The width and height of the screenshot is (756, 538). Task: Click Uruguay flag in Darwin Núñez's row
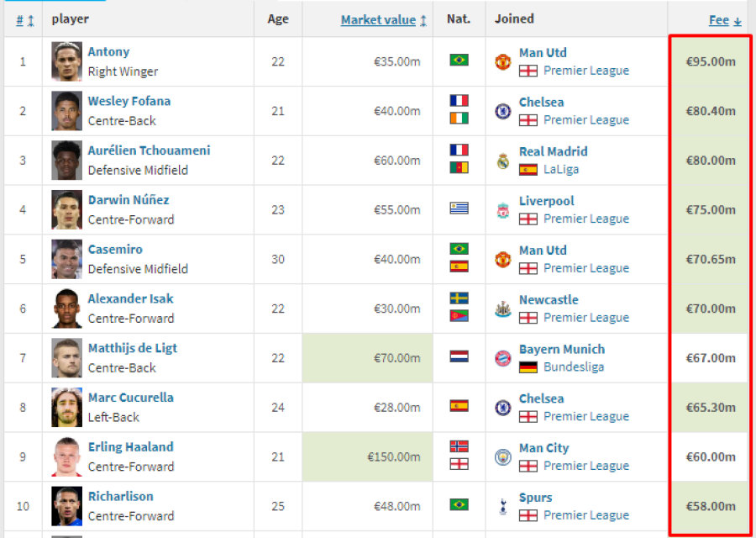point(459,208)
